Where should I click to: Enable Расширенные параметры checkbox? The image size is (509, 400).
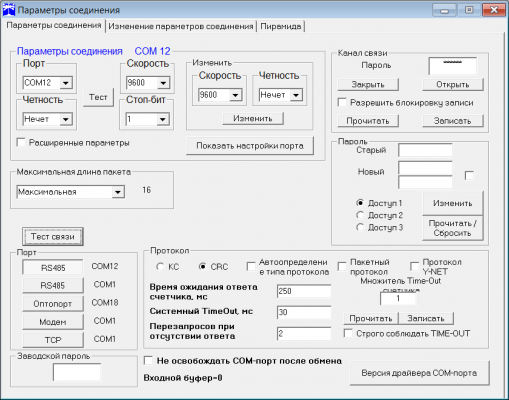[x=21, y=143]
